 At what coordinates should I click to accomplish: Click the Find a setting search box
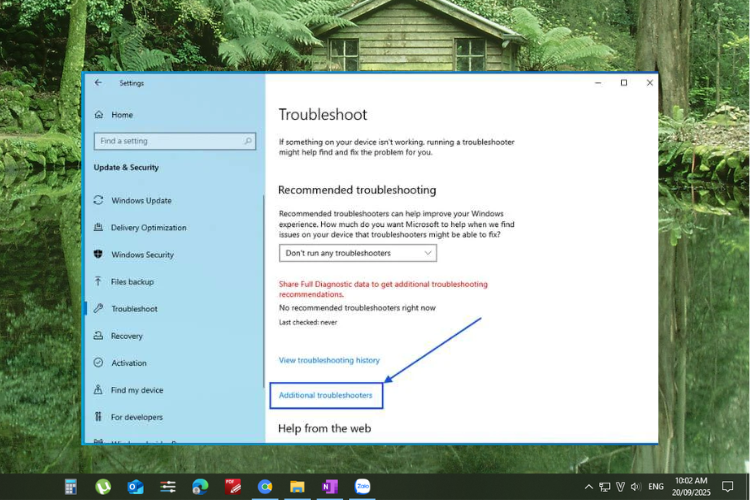point(175,141)
